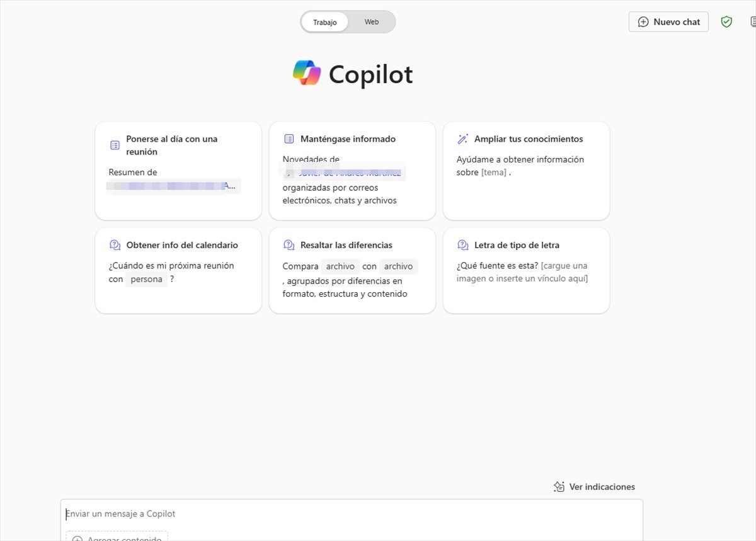This screenshot has width=756, height=541.
Task: Open the 'Ampliar tus conocimientos' pencil icon
Action: [463, 138]
